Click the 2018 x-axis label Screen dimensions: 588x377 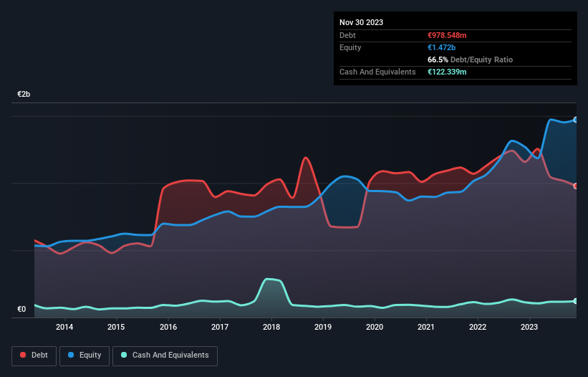[x=271, y=327]
